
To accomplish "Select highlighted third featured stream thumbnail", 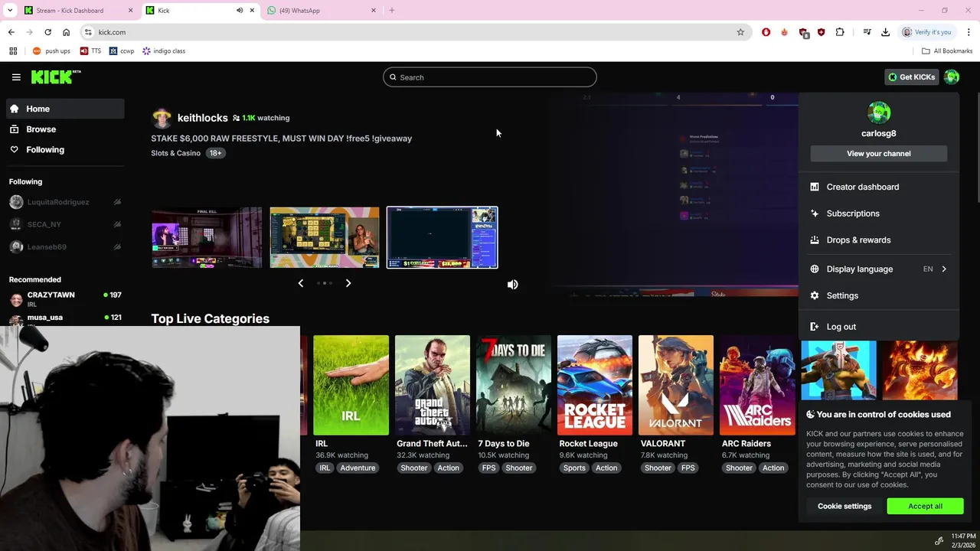I will [x=443, y=237].
